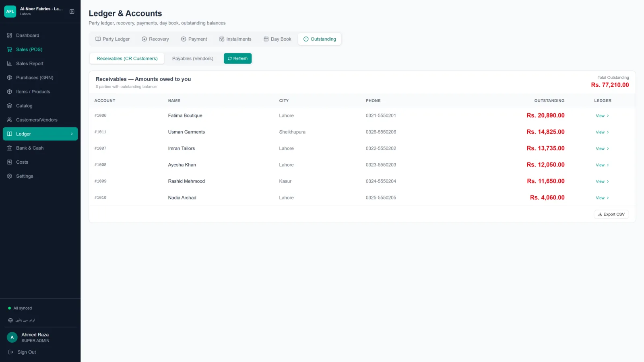Select the Outstanding tab
Screen dimensions: 644x362
click(x=320, y=39)
